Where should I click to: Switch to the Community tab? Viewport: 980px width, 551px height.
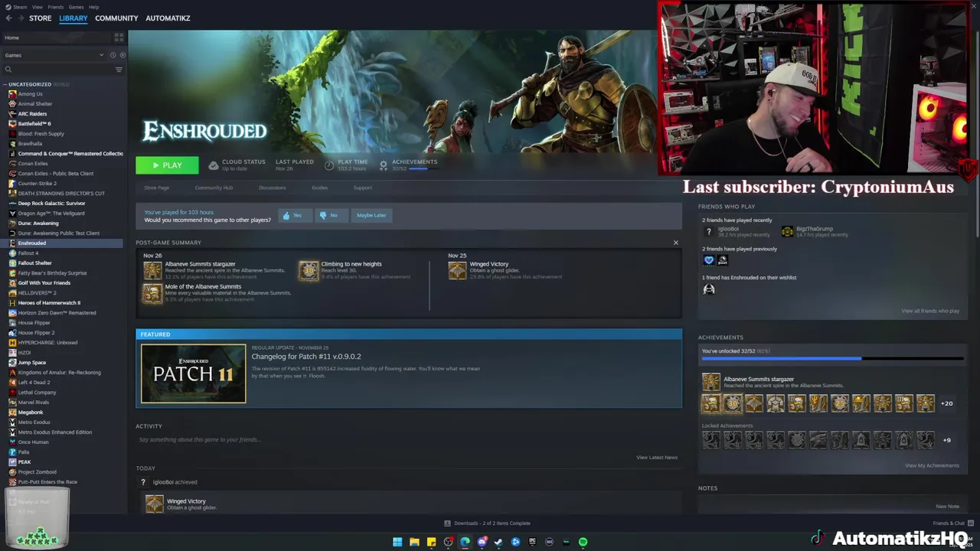(x=116, y=18)
